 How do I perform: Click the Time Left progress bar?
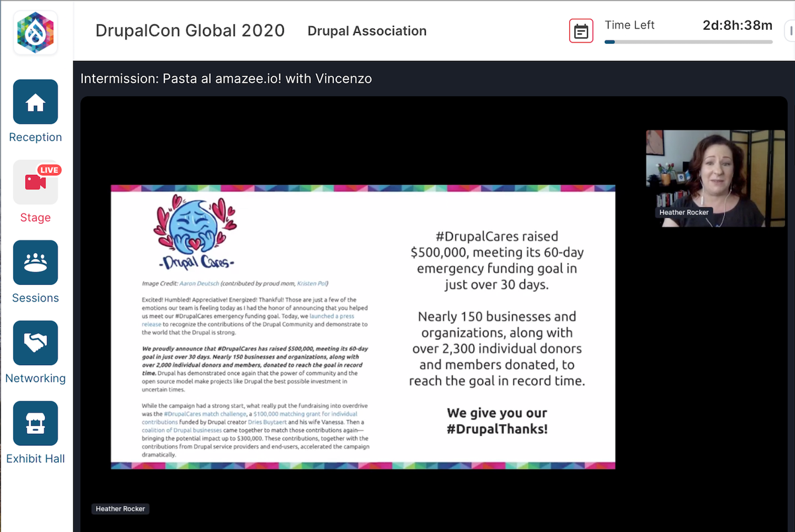pos(688,41)
